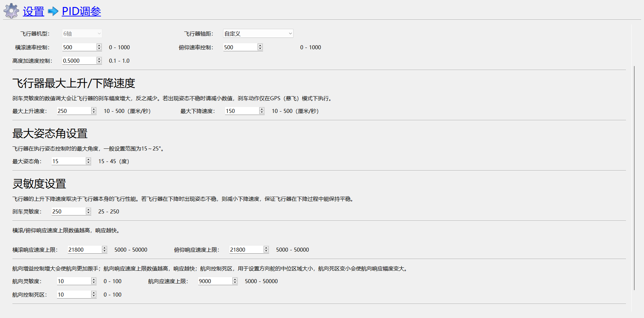The image size is (644, 318).
Task: Click the label 飞行器轴距:
Action: click(199, 34)
